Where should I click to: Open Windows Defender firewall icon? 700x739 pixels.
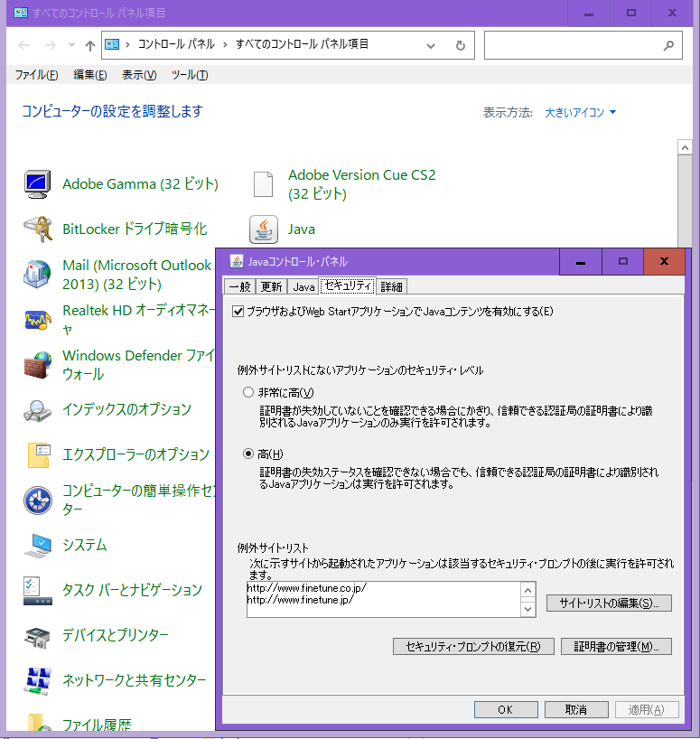[x=37, y=365]
